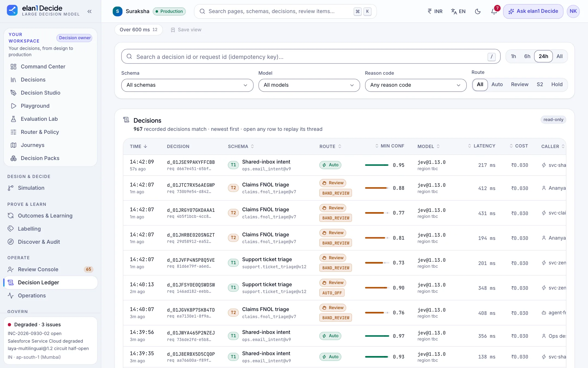This screenshot has width=588, height=368.
Task: Open Journeys from the sidebar
Action: click(x=51, y=145)
